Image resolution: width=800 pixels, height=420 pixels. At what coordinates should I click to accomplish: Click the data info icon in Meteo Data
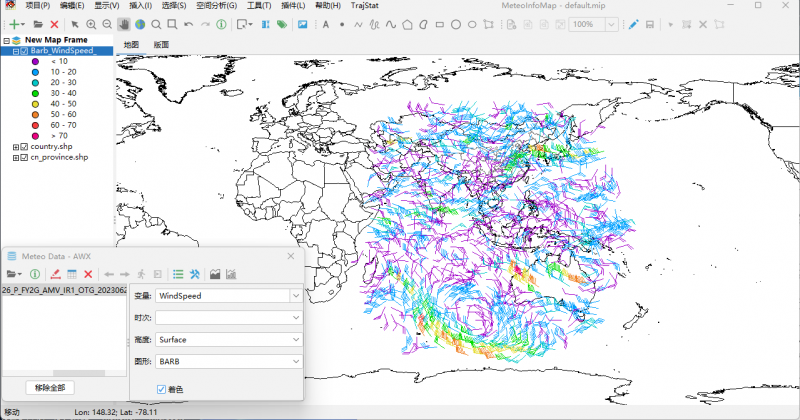point(34,274)
